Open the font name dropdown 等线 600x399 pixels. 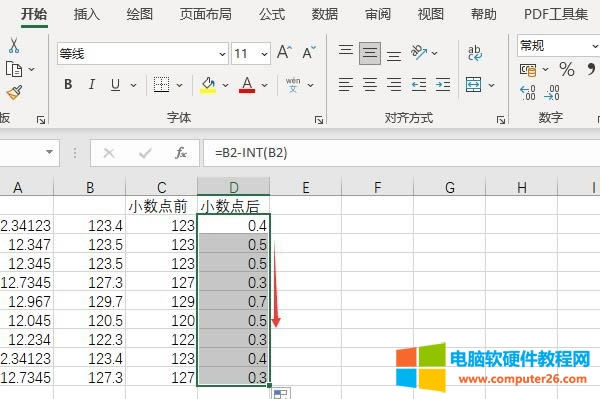point(143,54)
